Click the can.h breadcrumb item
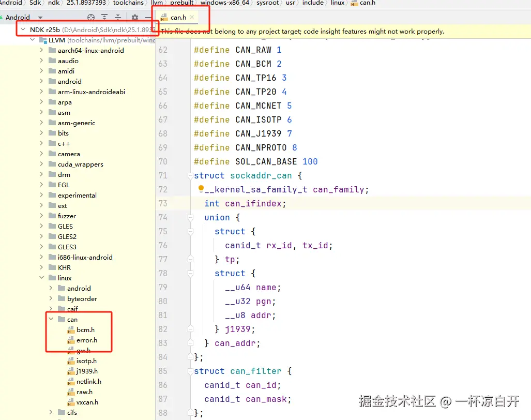The width and height of the screenshot is (531, 420). 363,3
